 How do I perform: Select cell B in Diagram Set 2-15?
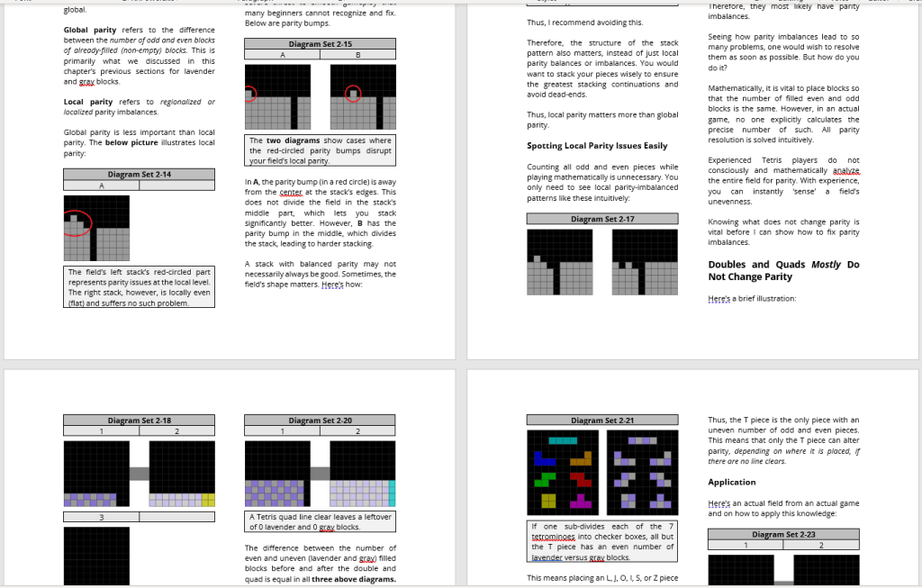(357, 55)
